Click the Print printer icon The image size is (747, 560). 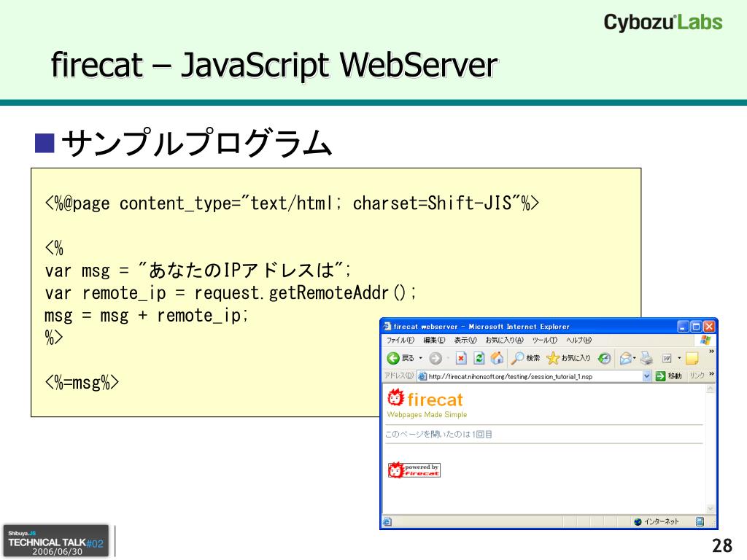click(x=646, y=358)
